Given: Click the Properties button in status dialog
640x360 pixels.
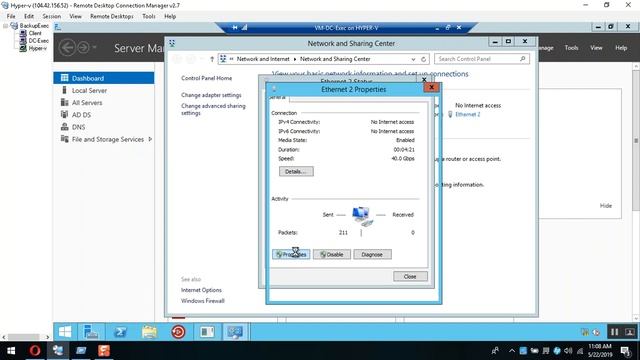Looking at the screenshot, I should (291, 254).
